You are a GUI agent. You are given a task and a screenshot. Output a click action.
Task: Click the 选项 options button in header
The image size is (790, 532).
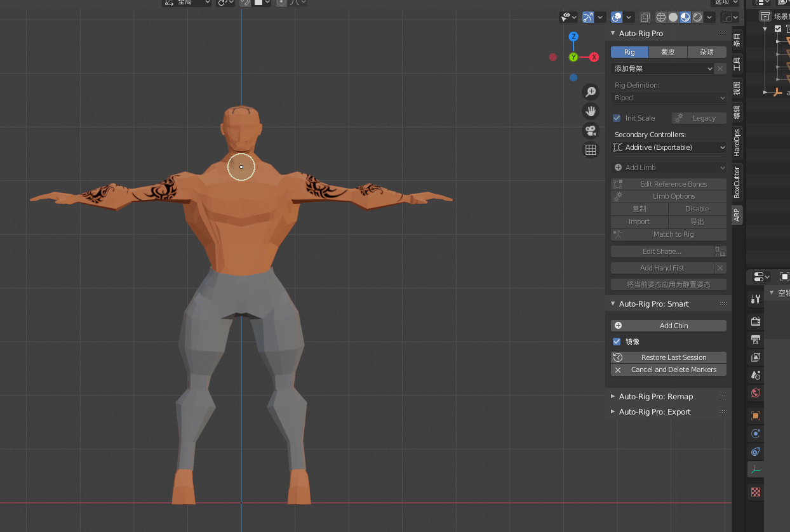tap(725, 3)
